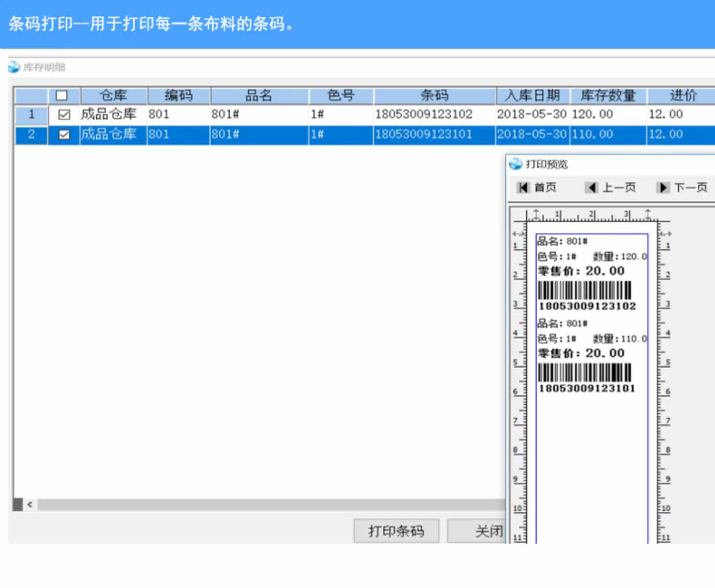Image resolution: width=715 pixels, height=588 pixels.
Task: Click the 库存数量 column header
Action: [608, 95]
